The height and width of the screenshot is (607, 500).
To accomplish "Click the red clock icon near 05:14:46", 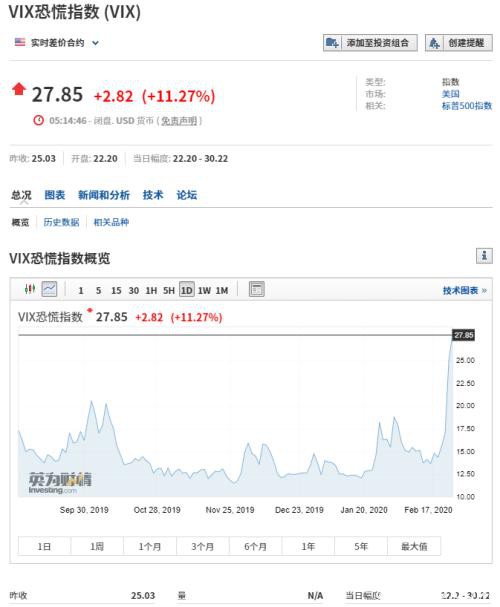I will (x=38, y=120).
